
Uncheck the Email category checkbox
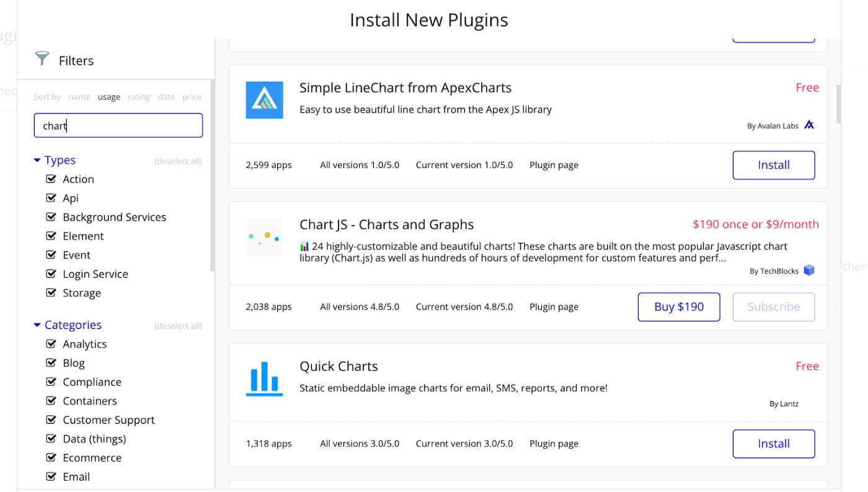click(51, 477)
